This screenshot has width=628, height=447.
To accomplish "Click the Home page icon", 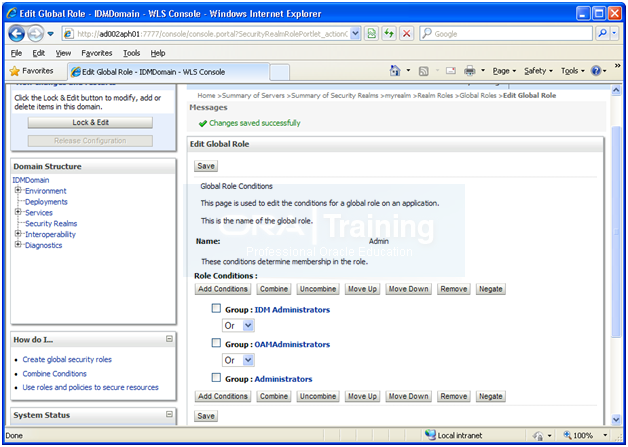I will (x=395, y=71).
